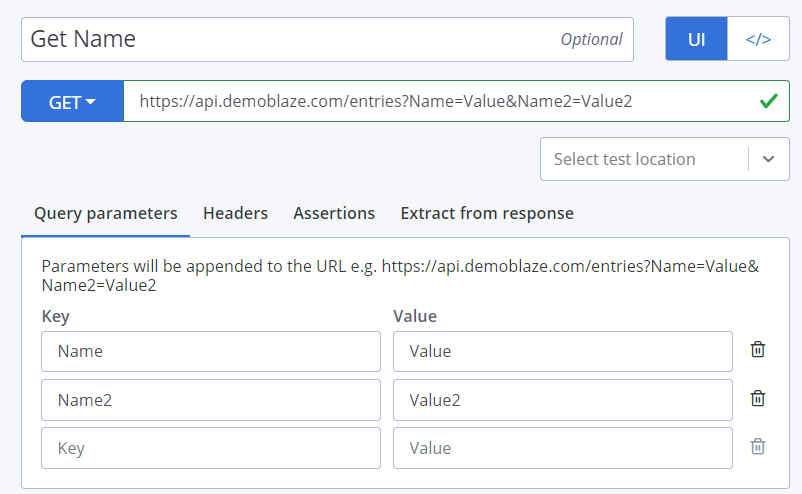The image size is (802, 494).
Task: Click the Name2 key input field
Action: click(x=211, y=400)
